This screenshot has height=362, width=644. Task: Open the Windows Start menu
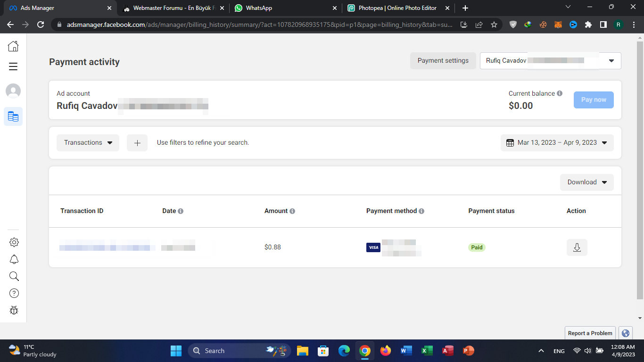click(x=176, y=351)
